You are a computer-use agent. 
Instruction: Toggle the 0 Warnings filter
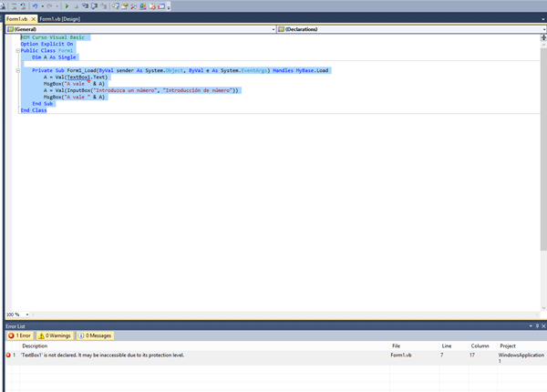[x=55, y=335]
